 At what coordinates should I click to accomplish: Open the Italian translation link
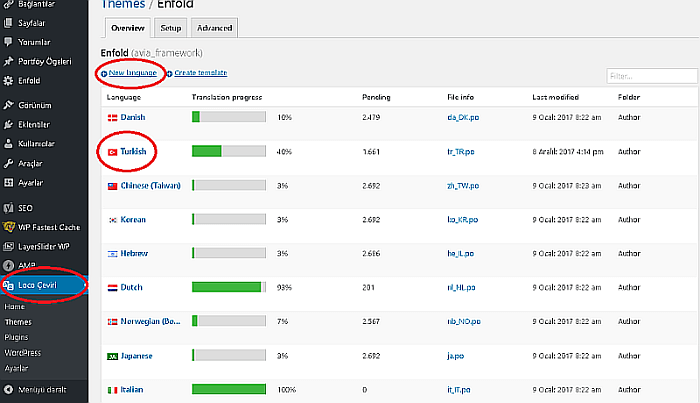(x=132, y=390)
